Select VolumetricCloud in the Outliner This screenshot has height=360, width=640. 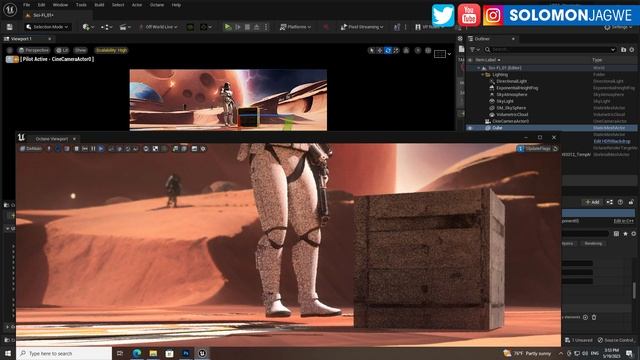click(512, 114)
